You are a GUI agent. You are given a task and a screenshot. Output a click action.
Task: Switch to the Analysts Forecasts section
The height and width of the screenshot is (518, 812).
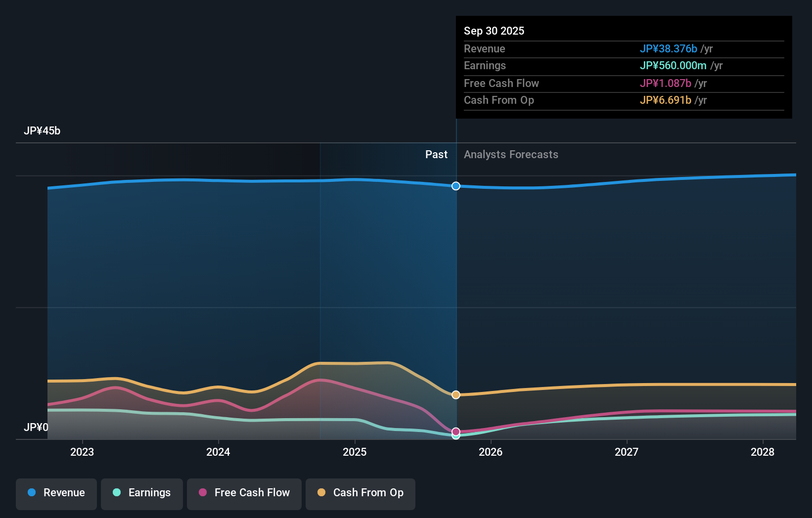[511, 154]
